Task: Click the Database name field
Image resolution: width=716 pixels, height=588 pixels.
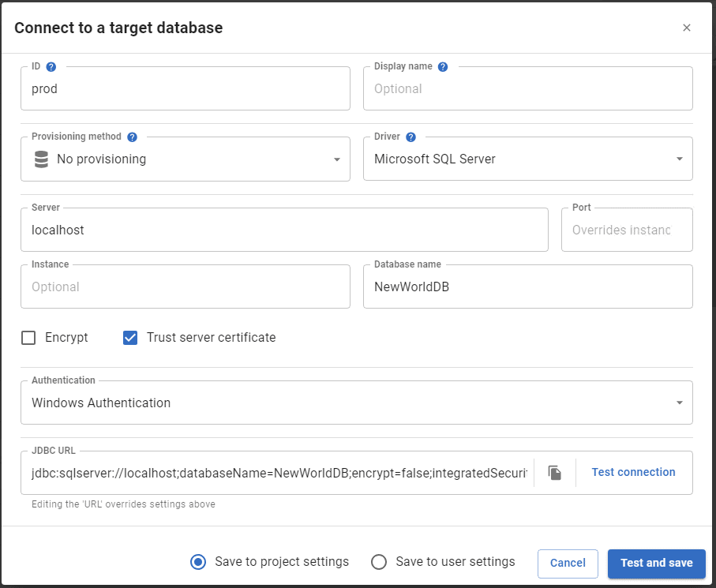Action: point(528,287)
